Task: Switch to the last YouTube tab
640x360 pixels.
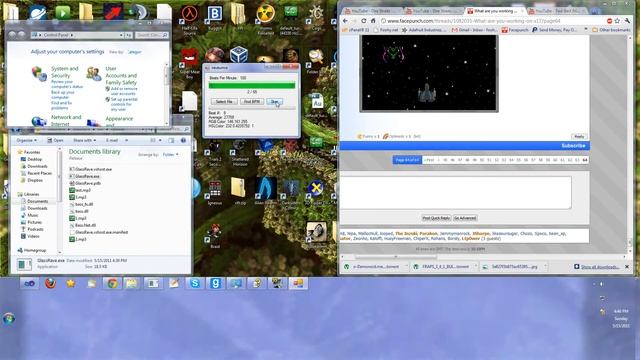Action: pos(557,11)
